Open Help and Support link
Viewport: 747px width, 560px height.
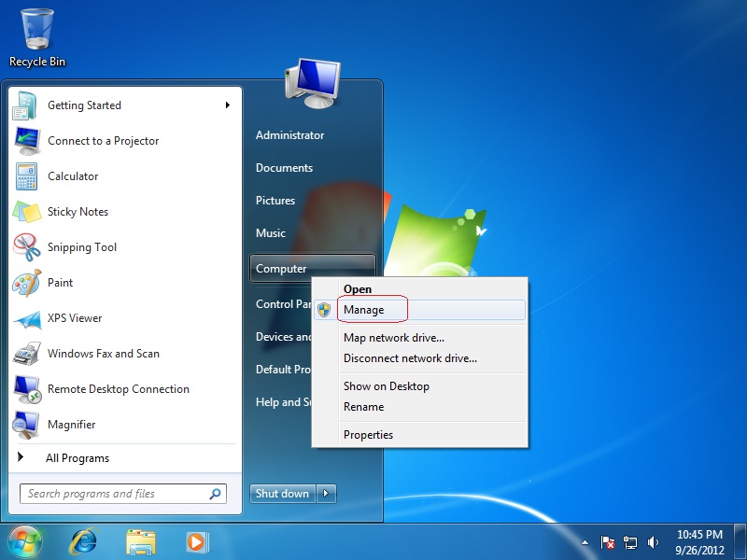pyautogui.click(x=283, y=402)
